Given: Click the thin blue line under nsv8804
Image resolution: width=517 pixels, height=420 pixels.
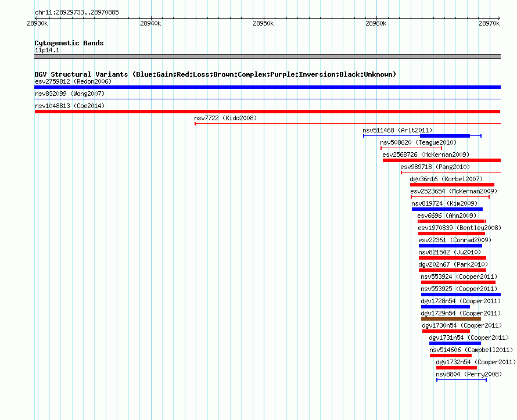Looking at the screenshot, I should coord(462,380).
